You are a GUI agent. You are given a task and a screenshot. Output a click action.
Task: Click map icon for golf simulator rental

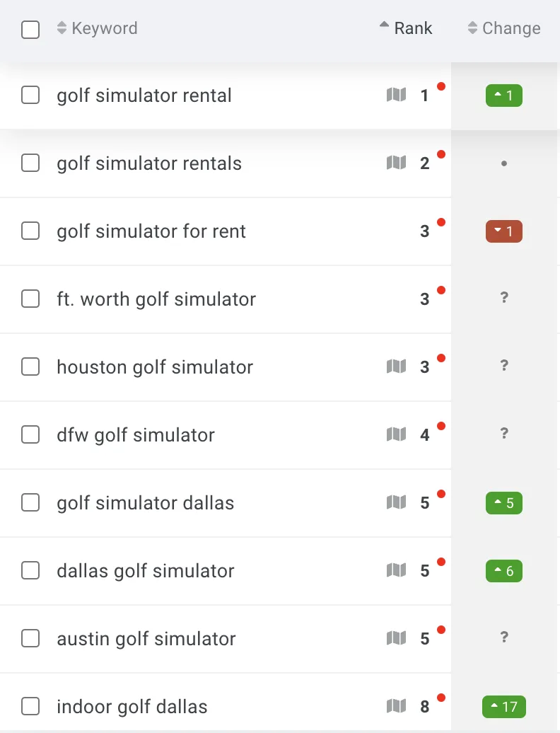click(x=396, y=95)
